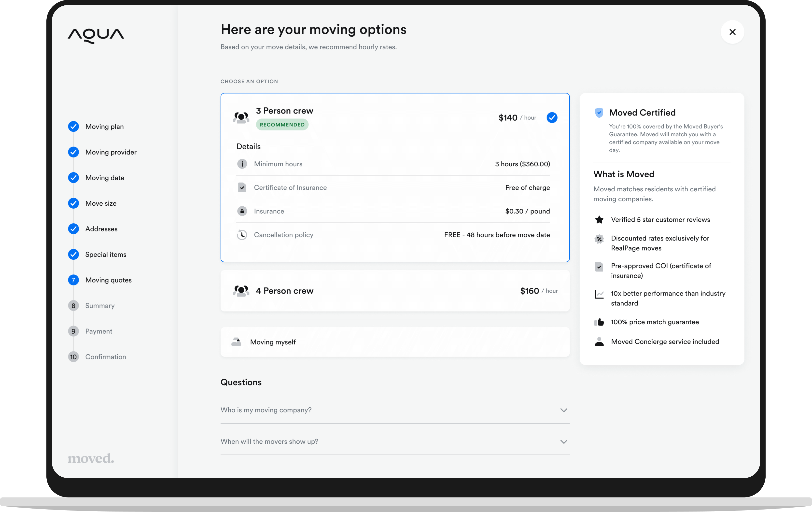
Task: Click the Special items step checkmark
Action: click(x=73, y=255)
